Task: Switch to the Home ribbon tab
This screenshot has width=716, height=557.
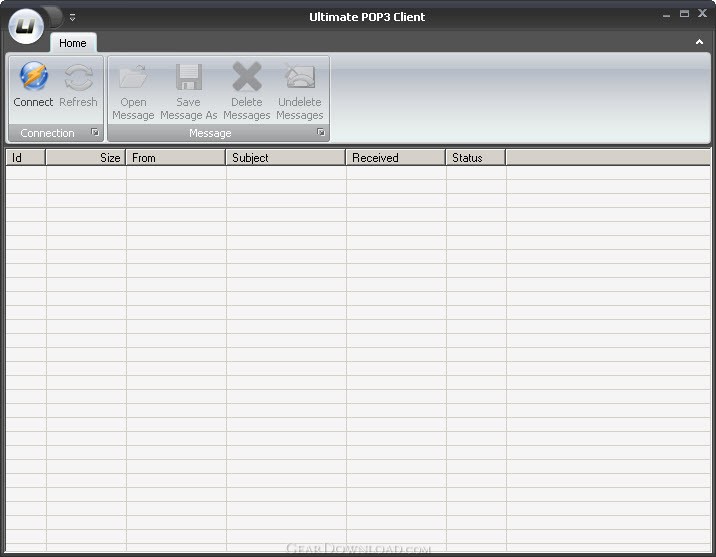Action: [73, 43]
